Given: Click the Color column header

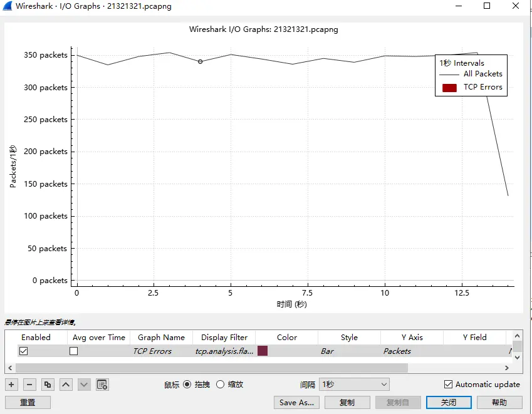Looking at the screenshot, I should click(x=287, y=338).
